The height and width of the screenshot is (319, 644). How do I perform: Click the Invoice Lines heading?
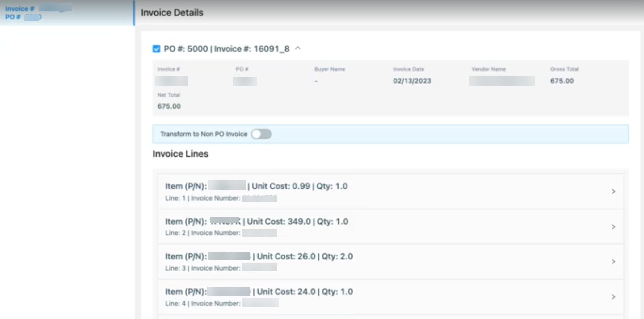point(180,154)
